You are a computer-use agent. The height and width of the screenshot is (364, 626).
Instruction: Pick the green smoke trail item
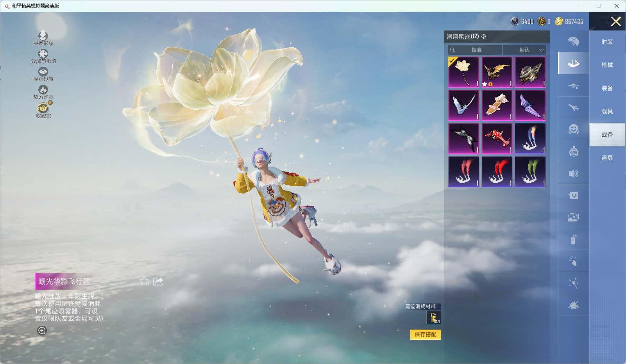(530, 172)
